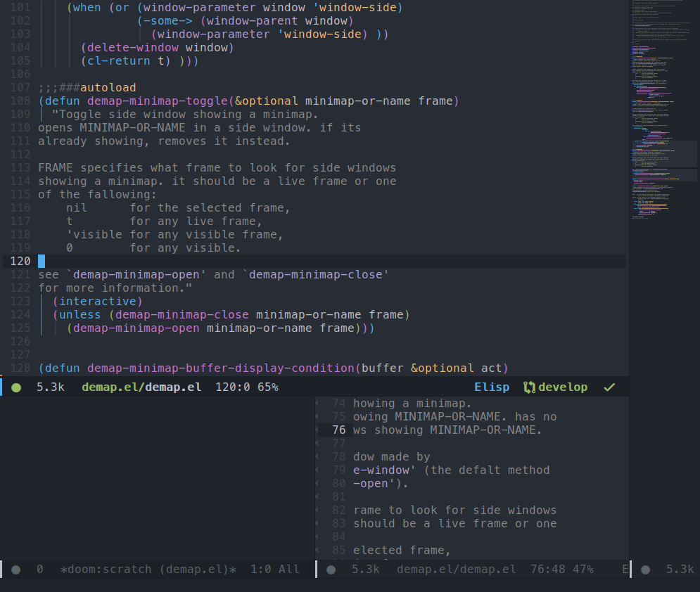700x592 pixels.
Task: Click the truncation arrow beside line 76
Action: [317, 430]
